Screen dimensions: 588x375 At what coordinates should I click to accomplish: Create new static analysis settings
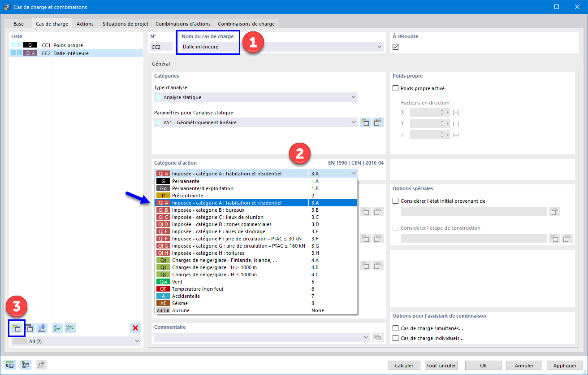click(x=365, y=122)
